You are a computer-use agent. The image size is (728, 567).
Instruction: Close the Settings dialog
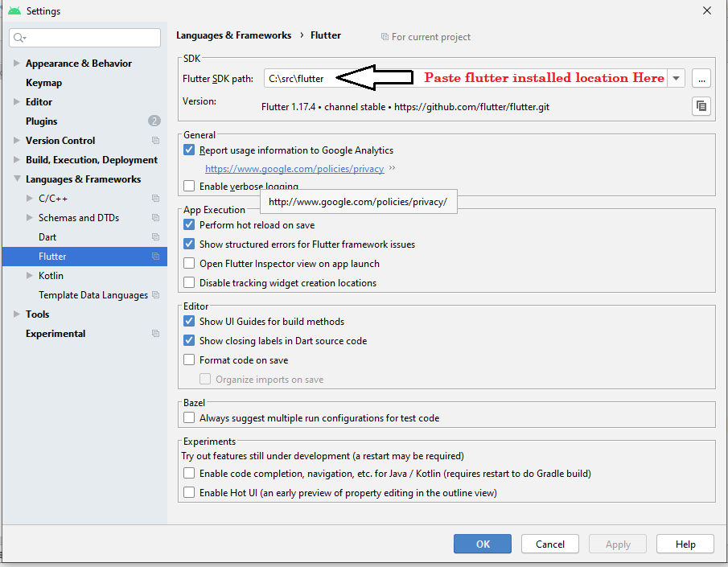tap(706, 10)
